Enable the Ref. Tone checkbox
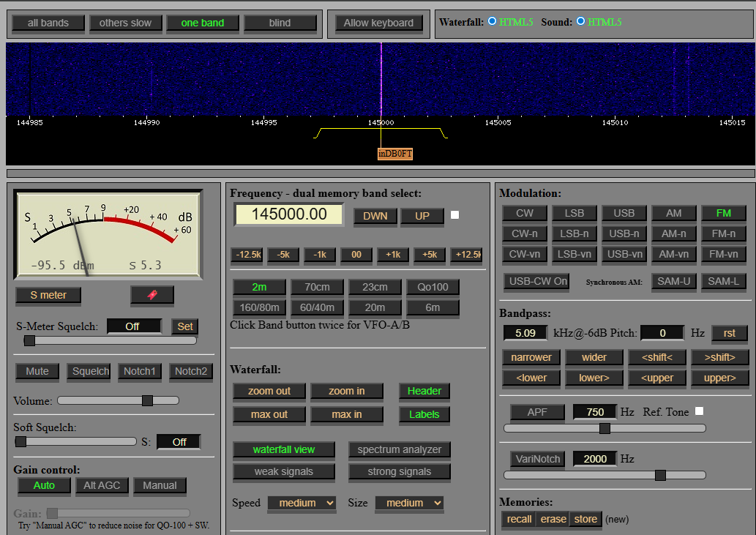 tap(699, 411)
